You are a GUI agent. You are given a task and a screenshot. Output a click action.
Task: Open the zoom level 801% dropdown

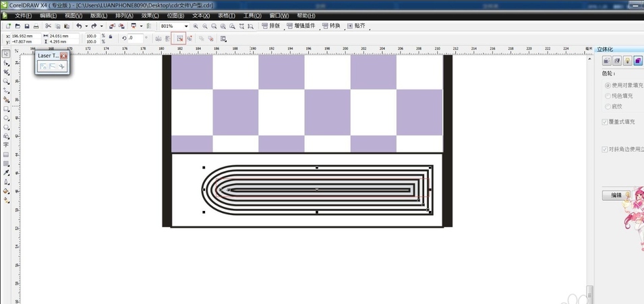186,26
